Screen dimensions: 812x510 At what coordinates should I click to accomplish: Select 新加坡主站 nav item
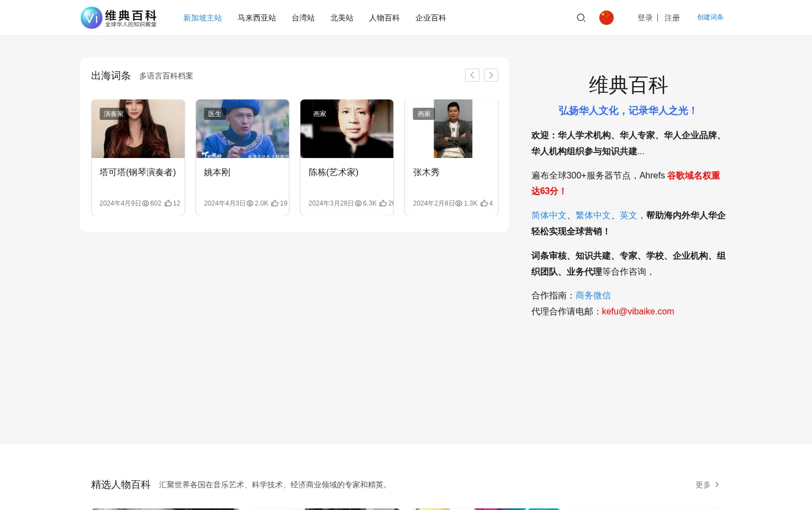click(203, 18)
